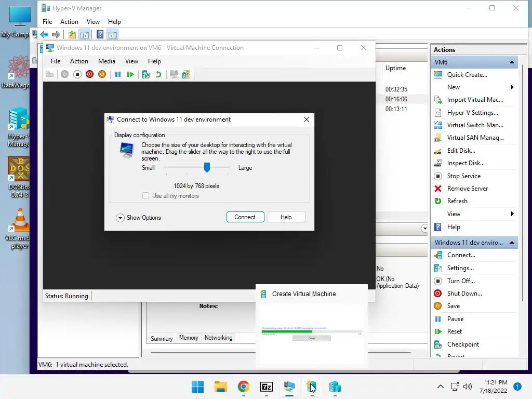
Task: Open File menu in Hyper-V Manager
Action: 47,22
